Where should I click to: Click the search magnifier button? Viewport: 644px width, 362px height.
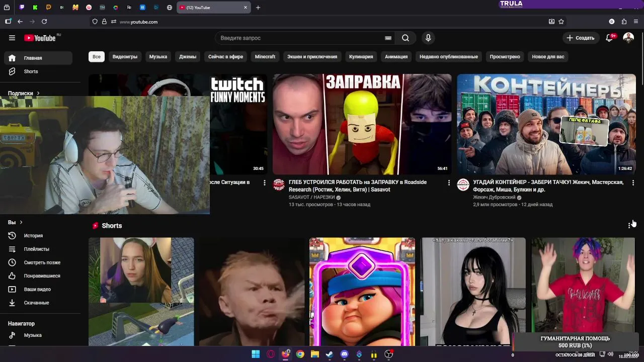(406, 38)
